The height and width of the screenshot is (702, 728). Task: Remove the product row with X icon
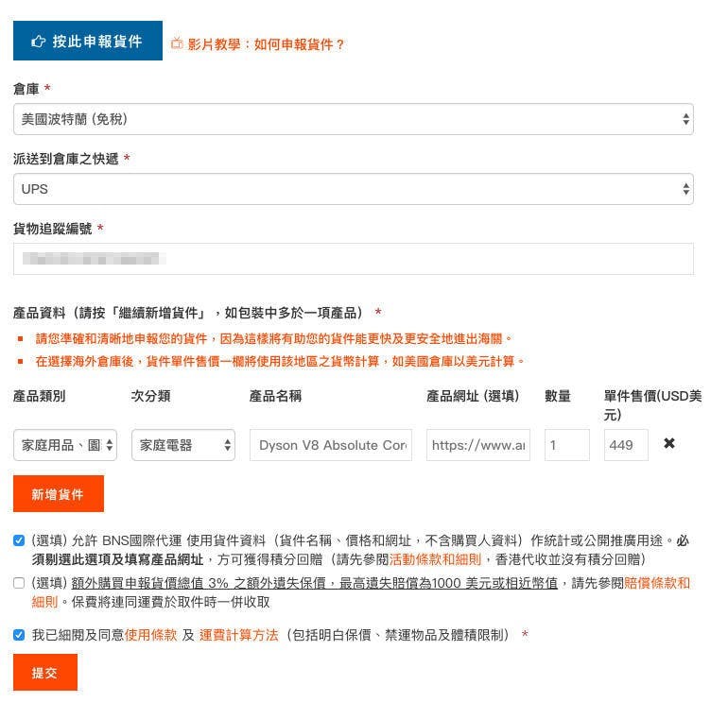[x=669, y=443]
